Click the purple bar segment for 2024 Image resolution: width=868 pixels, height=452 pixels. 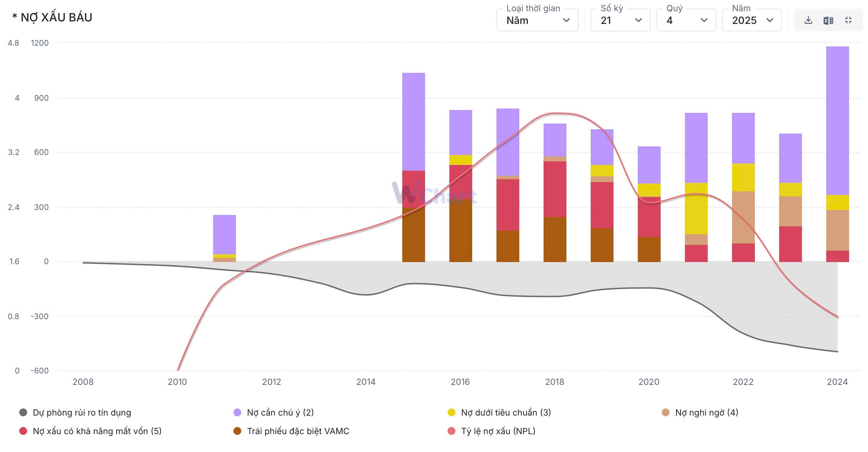tap(837, 120)
